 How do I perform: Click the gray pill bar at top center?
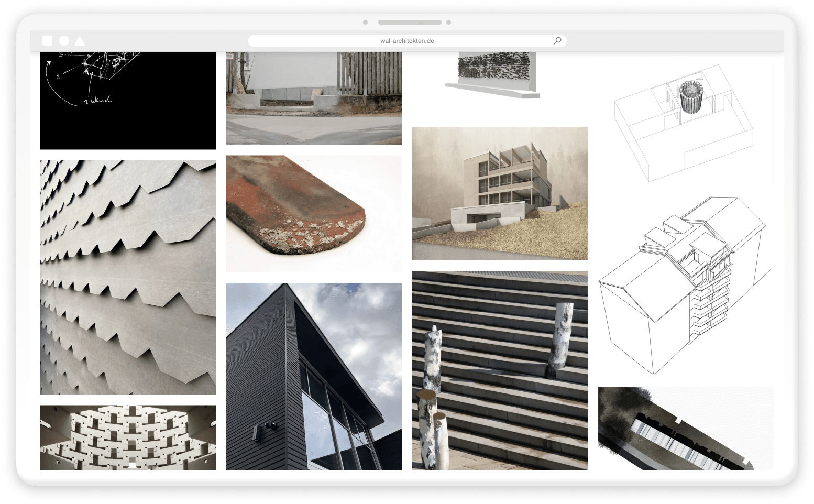point(410,23)
